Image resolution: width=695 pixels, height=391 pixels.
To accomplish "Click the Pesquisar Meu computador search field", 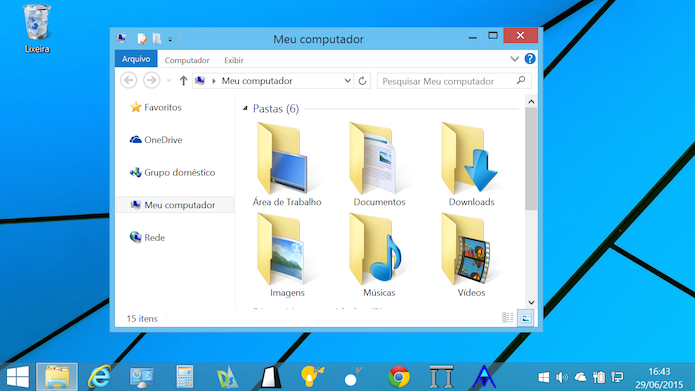I will [454, 81].
